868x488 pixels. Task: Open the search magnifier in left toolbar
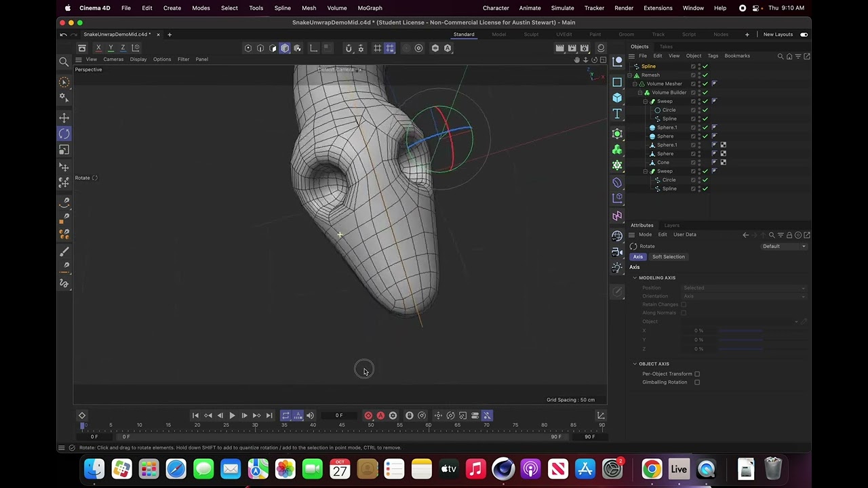(x=64, y=62)
